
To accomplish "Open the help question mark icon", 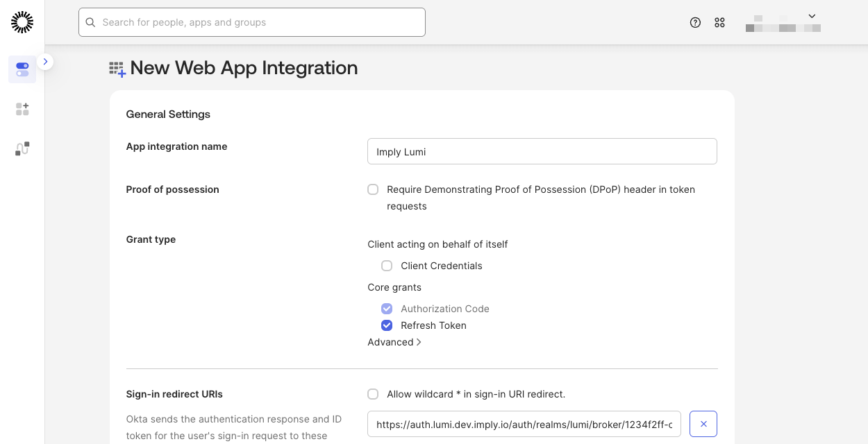I will (x=695, y=22).
